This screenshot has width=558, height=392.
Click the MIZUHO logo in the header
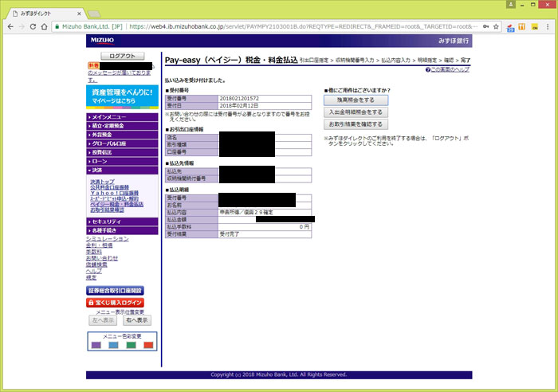pos(102,40)
